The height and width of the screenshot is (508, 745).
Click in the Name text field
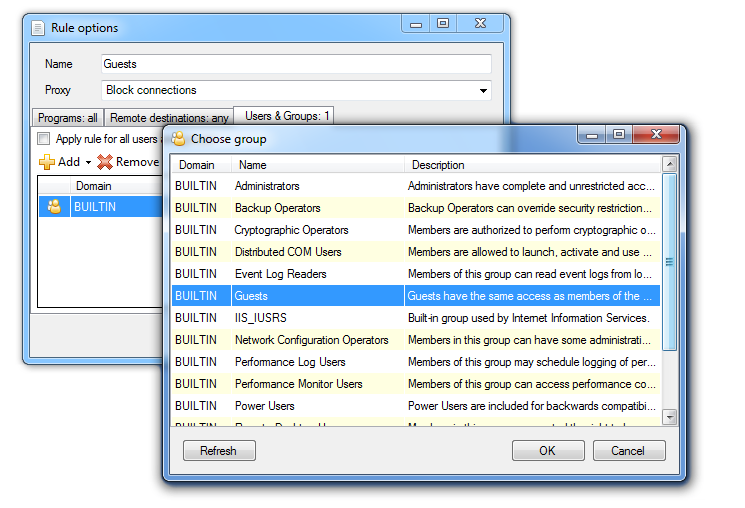[x=296, y=64]
